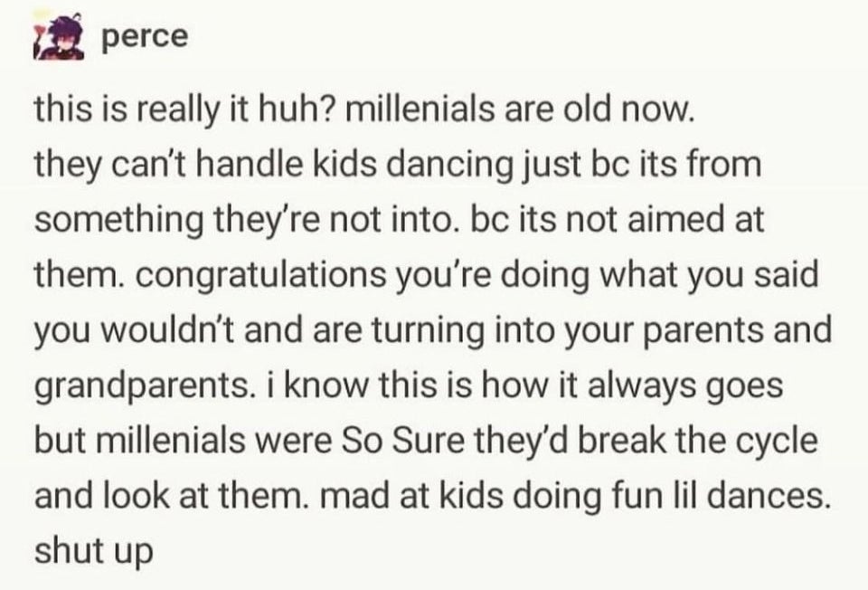Click the words 'your parents and'
Viewport: 868px width, 590px height.
tap(698, 330)
